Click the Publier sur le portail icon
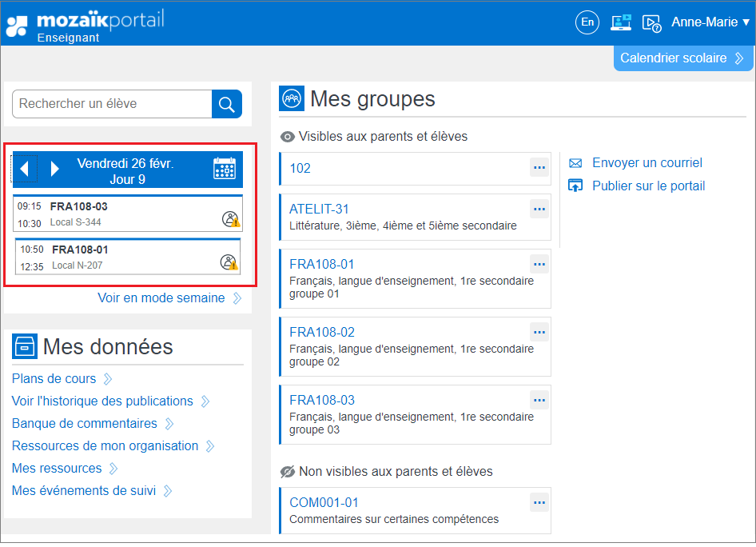This screenshot has height=547, width=756. (575, 185)
